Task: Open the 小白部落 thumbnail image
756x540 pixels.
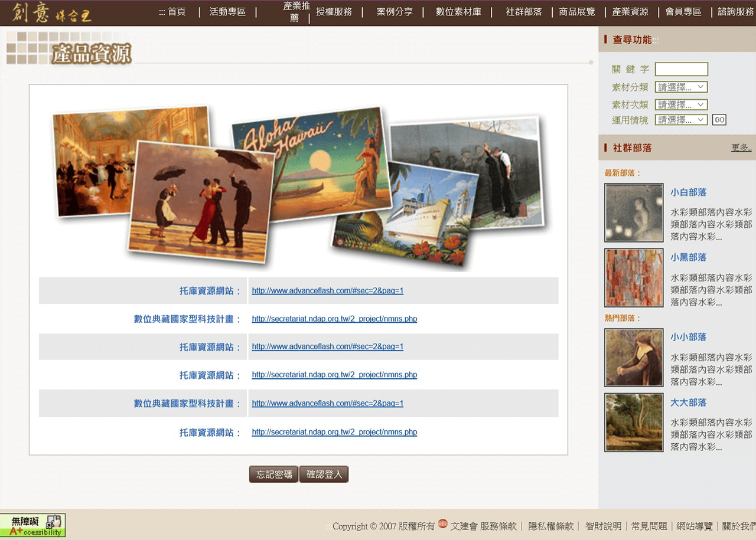Action: click(634, 212)
